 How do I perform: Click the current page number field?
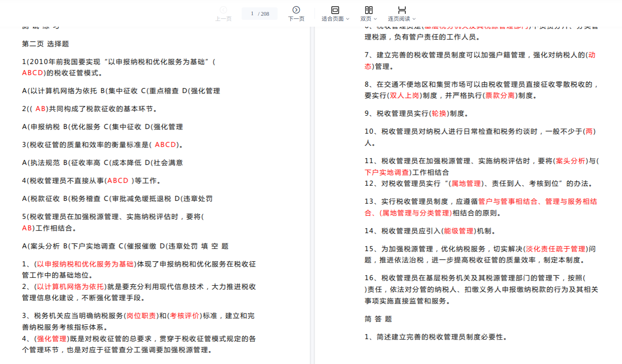point(252,14)
